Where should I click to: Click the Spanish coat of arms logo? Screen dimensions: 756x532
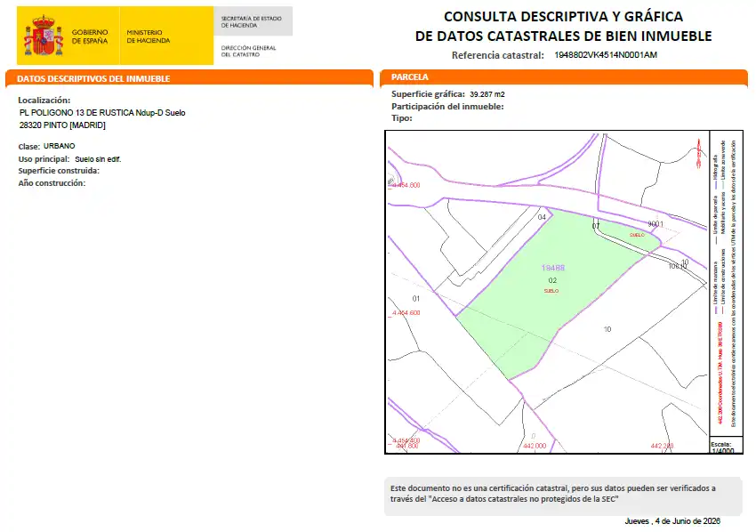pos(44,36)
